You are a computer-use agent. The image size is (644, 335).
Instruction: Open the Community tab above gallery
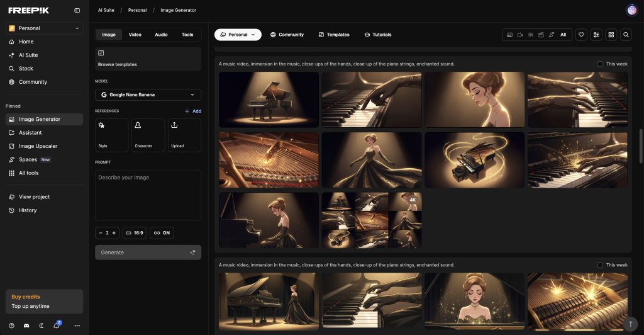pyautogui.click(x=287, y=35)
